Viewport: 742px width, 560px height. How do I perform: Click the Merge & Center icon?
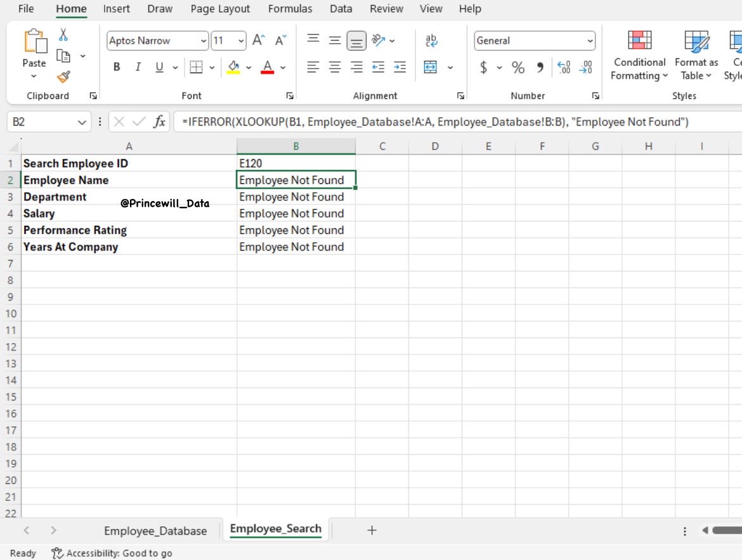[430, 67]
